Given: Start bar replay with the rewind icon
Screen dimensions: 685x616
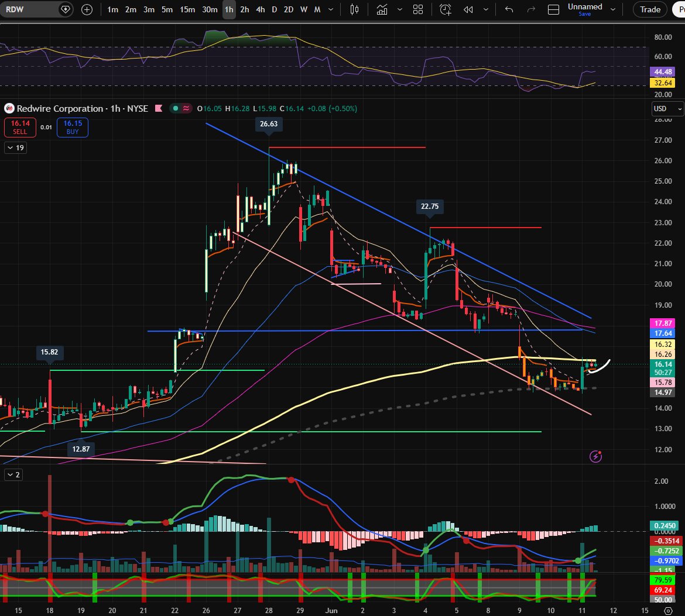Looking at the screenshot, I should coord(468,9).
